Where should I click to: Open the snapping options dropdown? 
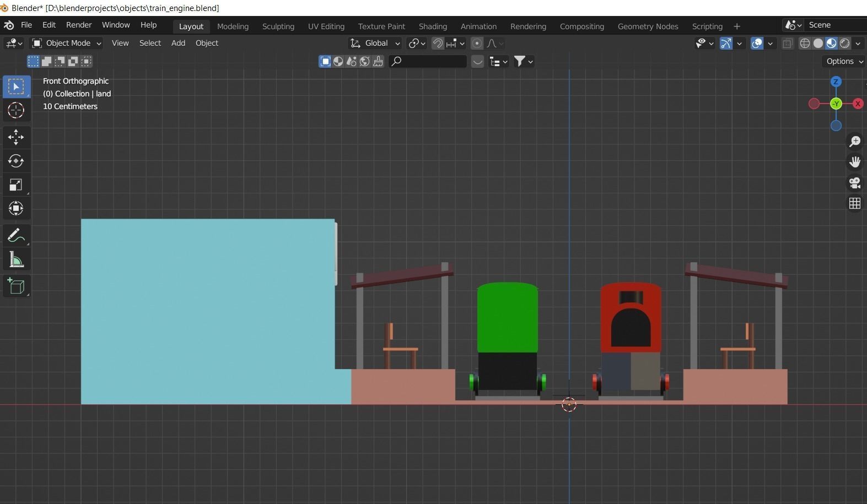(456, 43)
